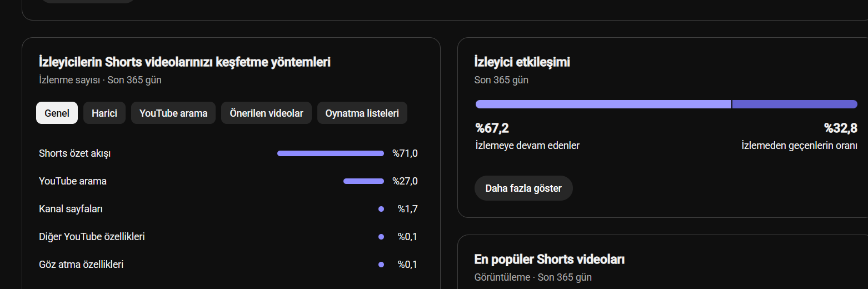
Task: Click the dark purple İzlemeden geçenler bar segment
Action: [x=795, y=104]
